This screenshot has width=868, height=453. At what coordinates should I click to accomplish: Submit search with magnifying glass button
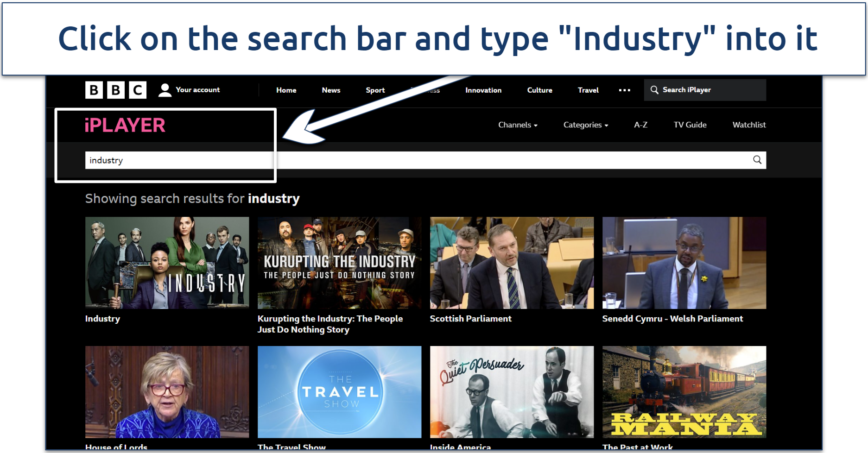pyautogui.click(x=757, y=160)
